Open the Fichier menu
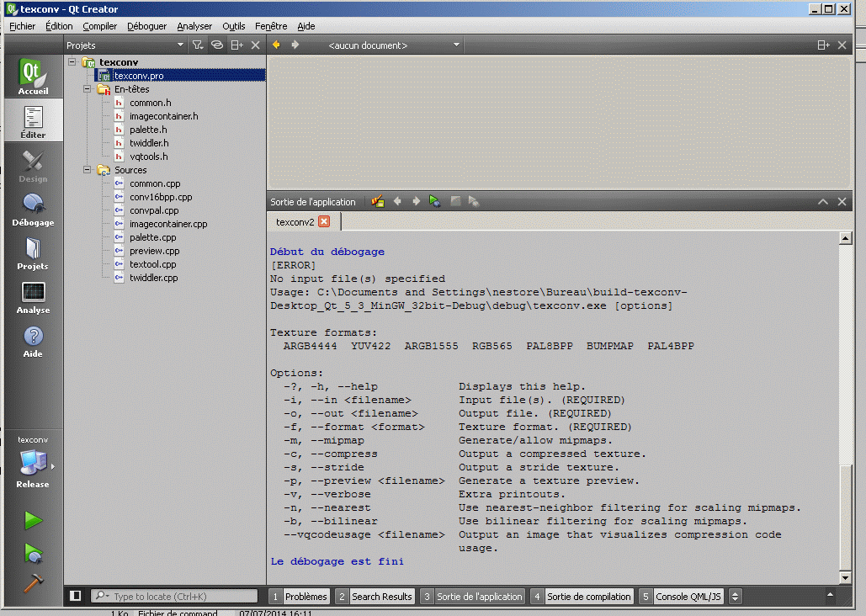 click(x=22, y=26)
